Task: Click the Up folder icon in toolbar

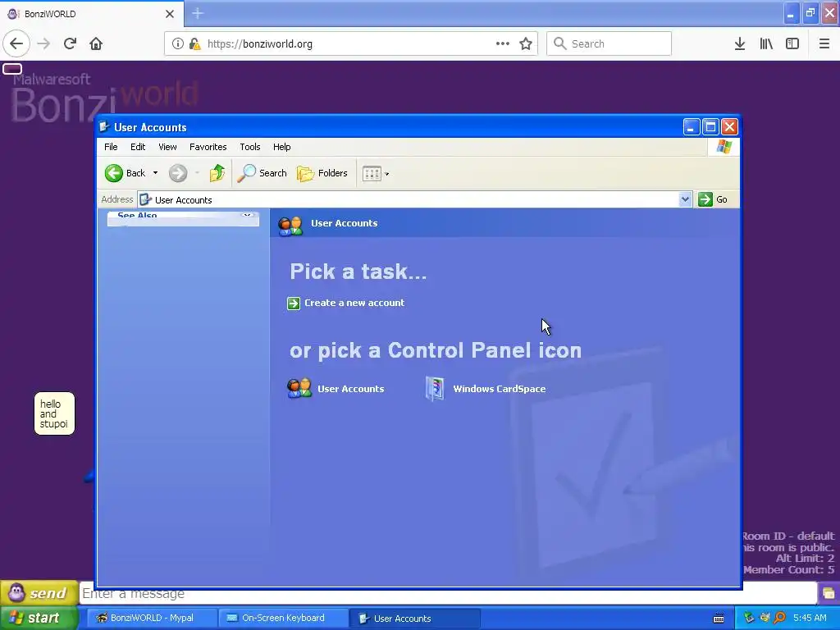Action: (x=217, y=173)
